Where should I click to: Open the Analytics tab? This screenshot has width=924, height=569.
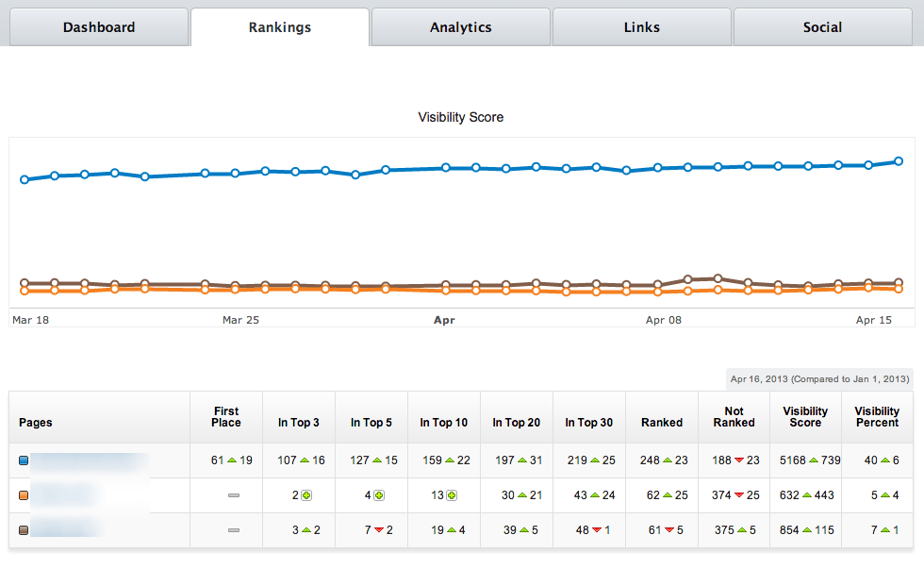[x=461, y=27]
